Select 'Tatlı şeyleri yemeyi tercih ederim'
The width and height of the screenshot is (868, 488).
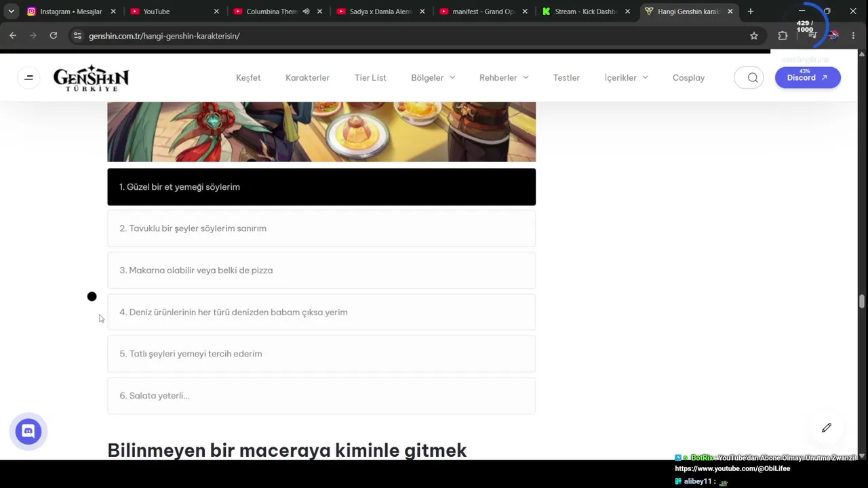pyautogui.click(x=321, y=354)
